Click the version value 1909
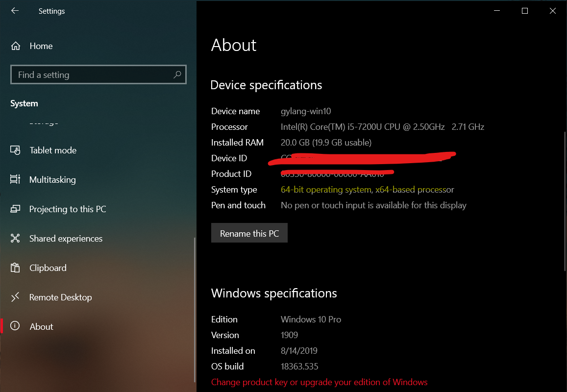The height and width of the screenshot is (392, 567). pyautogui.click(x=289, y=335)
